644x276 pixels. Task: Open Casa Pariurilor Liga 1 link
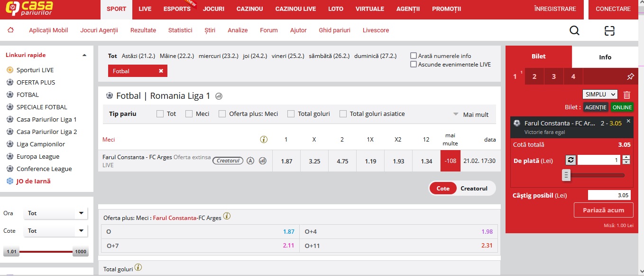(46, 119)
